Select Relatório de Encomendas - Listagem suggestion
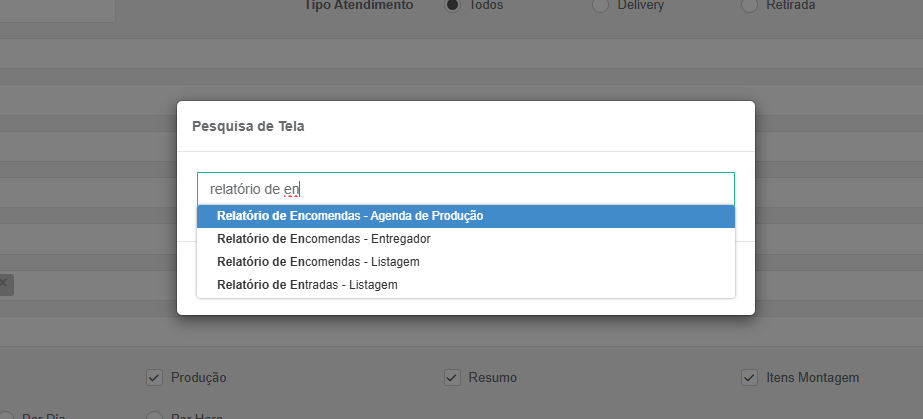This screenshot has height=419, width=923. click(466, 262)
